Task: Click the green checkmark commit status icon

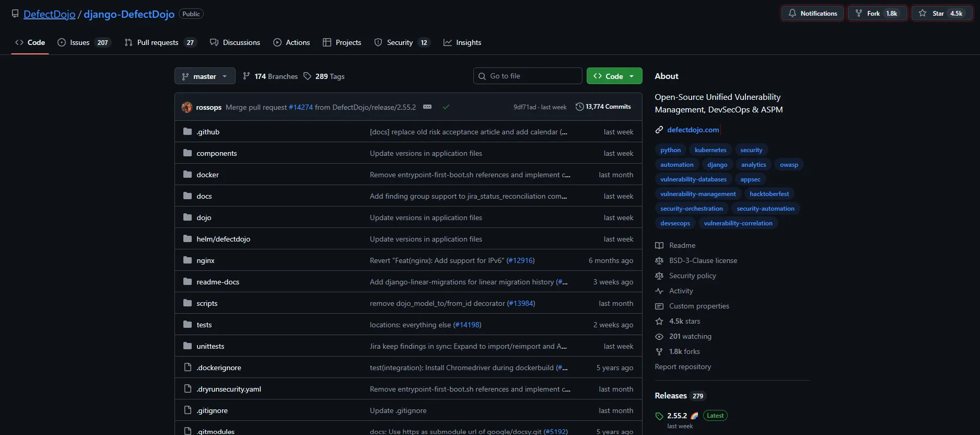Action: point(446,107)
